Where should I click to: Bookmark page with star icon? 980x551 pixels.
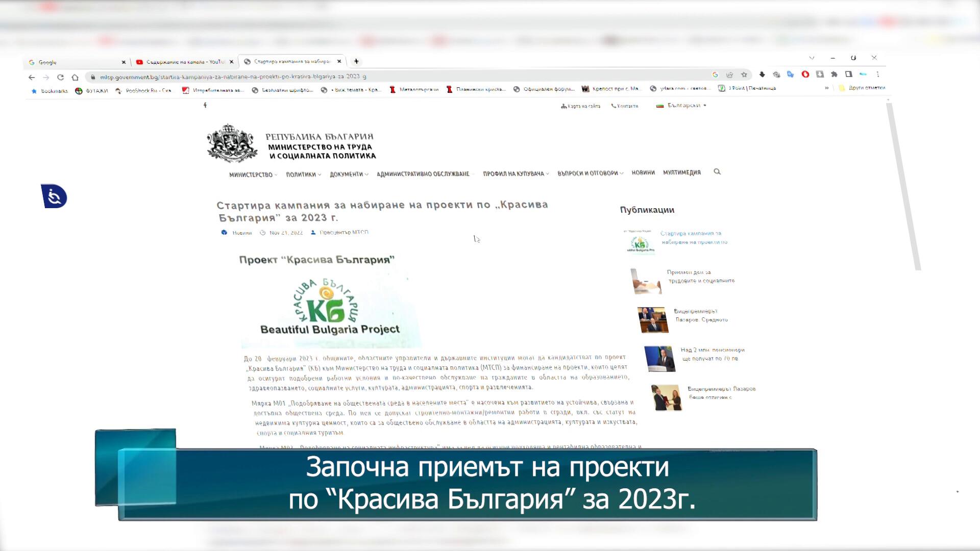(744, 74)
